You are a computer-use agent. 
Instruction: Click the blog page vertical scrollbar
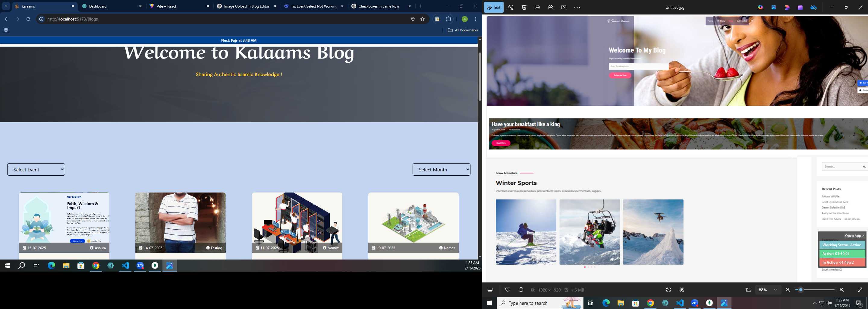[480, 77]
